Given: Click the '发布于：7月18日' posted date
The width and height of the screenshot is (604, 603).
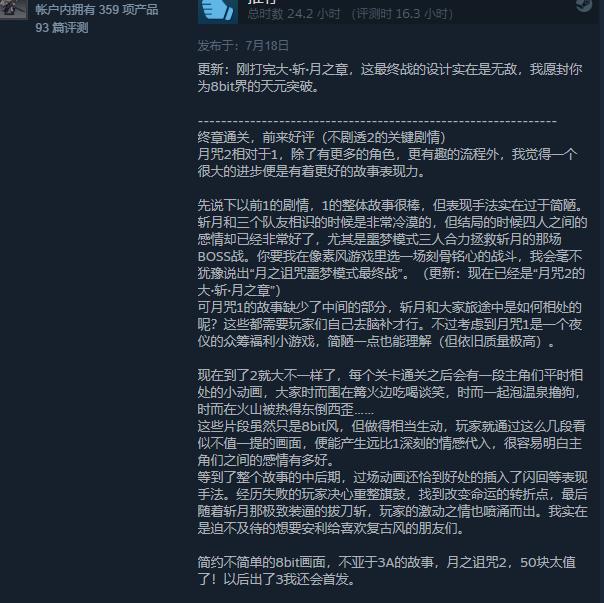Looking at the screenshot, I should pos(243,46).
